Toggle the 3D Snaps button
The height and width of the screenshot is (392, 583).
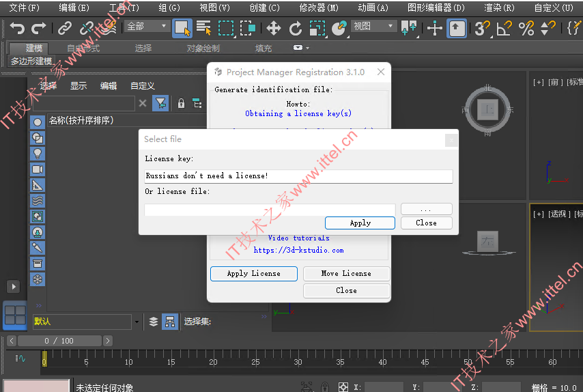coord(482,28)
